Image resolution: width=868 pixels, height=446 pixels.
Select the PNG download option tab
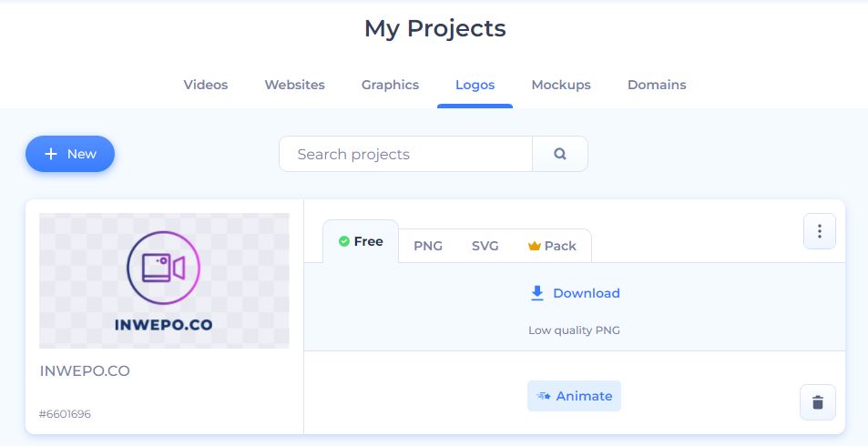click(x=428, y=246)
